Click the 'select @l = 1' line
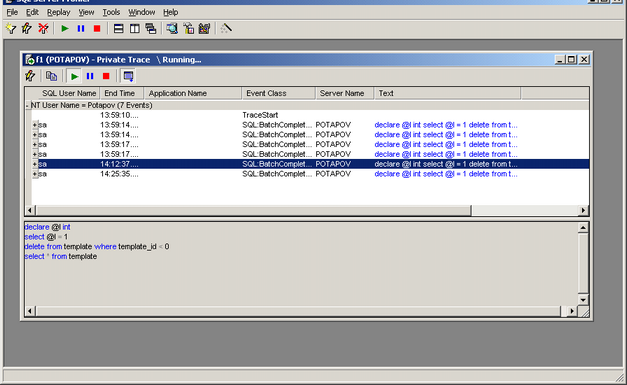627x385 pixels. click(46, 237)
